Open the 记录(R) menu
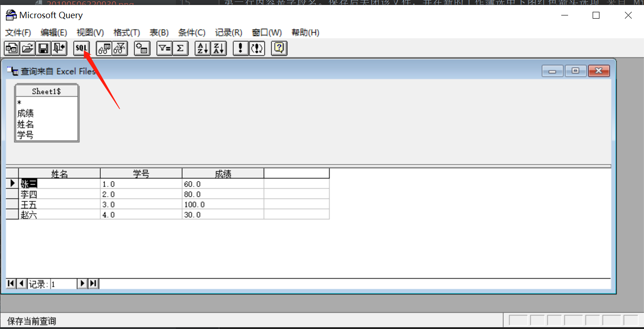 pyautogui.click(x=228, y=32)
